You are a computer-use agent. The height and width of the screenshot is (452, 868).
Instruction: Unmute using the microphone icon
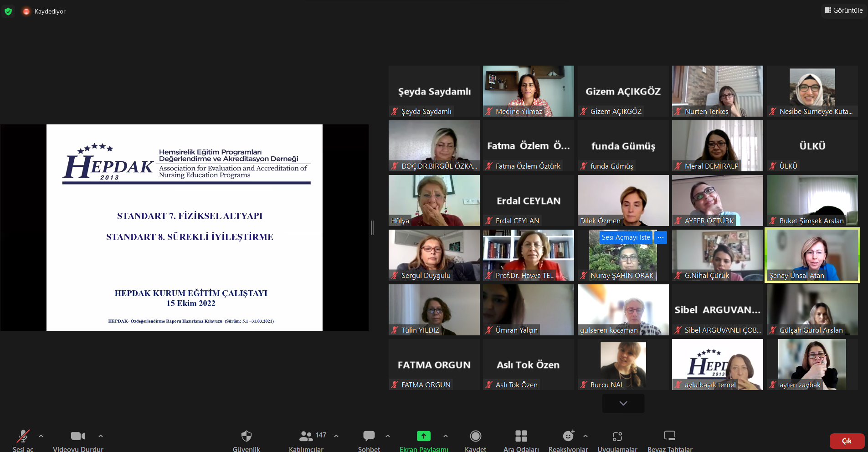[x=23, y=436]
